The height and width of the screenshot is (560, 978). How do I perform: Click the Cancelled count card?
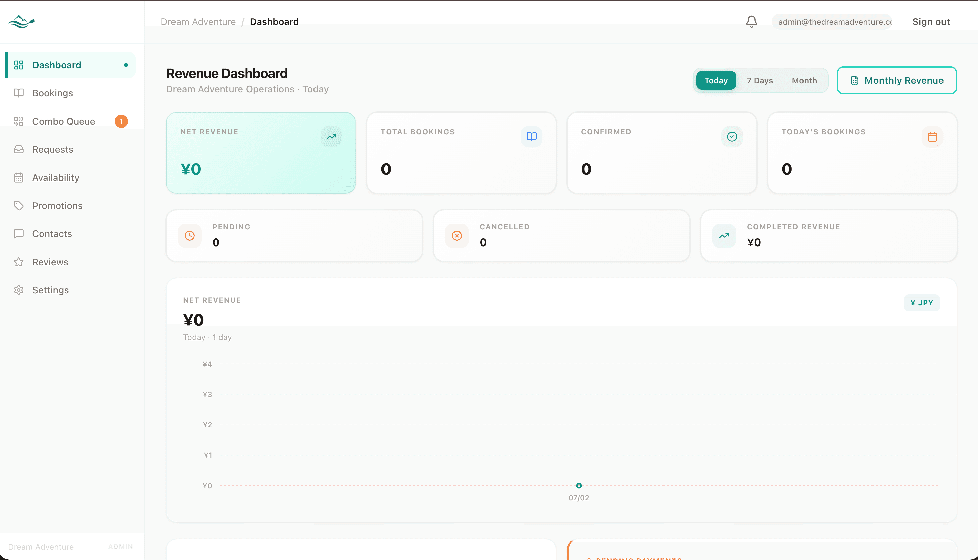pos(561,236)
